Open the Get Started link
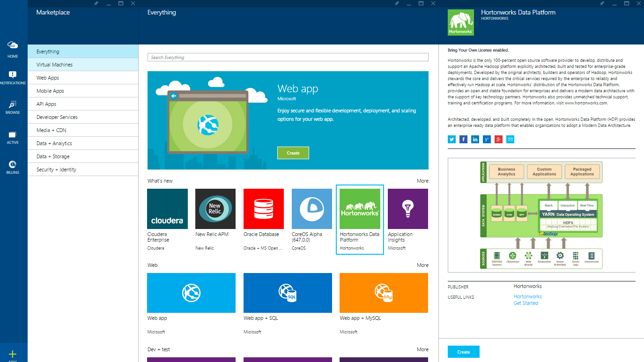 click(x=526, y=303)
